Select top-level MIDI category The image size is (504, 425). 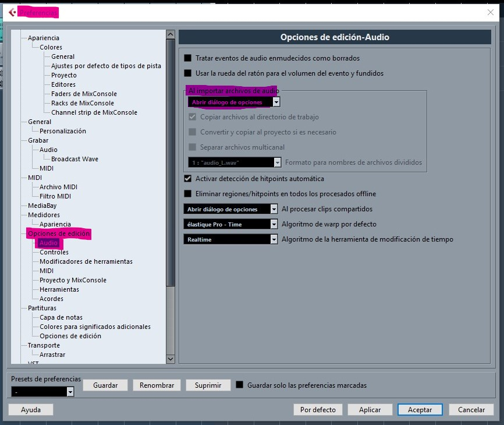(35, 178)
